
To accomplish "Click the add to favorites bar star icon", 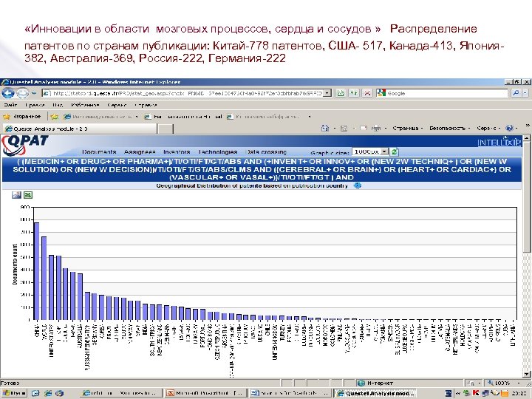I will pyautogui.click(x=54, y=117).
